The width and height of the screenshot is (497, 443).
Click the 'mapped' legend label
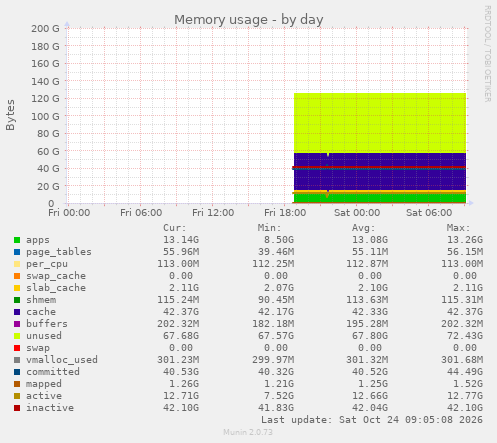click(x=44, y=384)
